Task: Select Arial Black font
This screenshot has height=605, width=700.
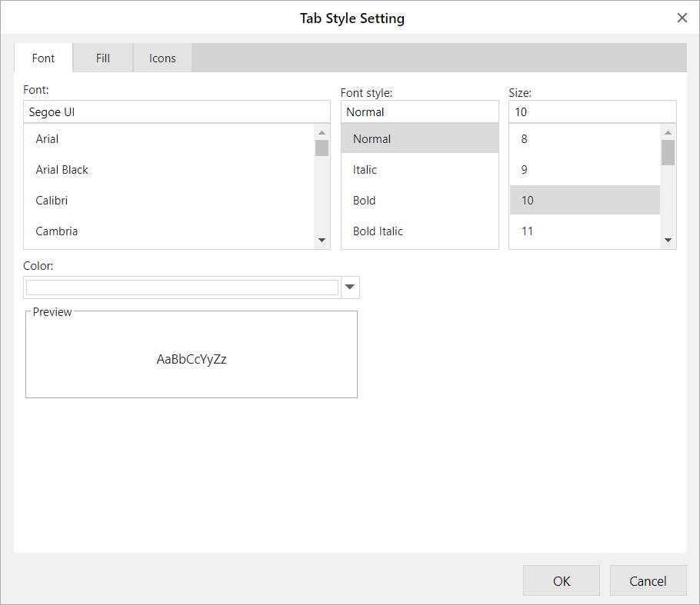Action: (169, 170)
